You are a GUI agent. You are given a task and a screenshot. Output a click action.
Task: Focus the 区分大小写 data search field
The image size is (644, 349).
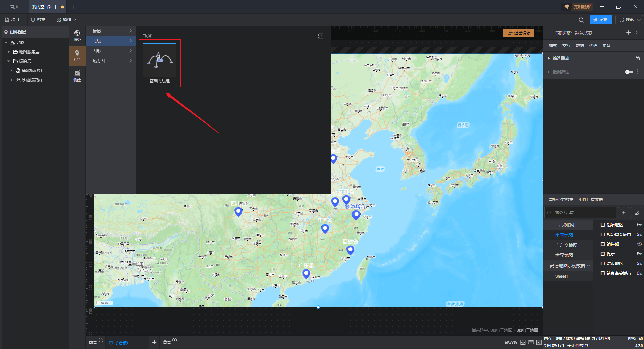tap(580, 213)
